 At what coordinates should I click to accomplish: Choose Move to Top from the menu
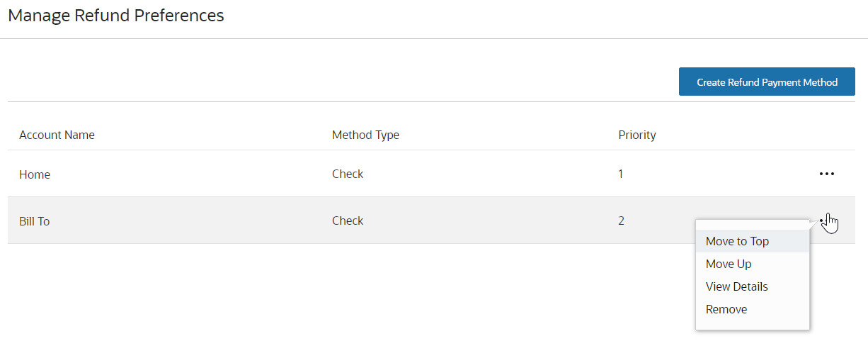tap(737, 241)
